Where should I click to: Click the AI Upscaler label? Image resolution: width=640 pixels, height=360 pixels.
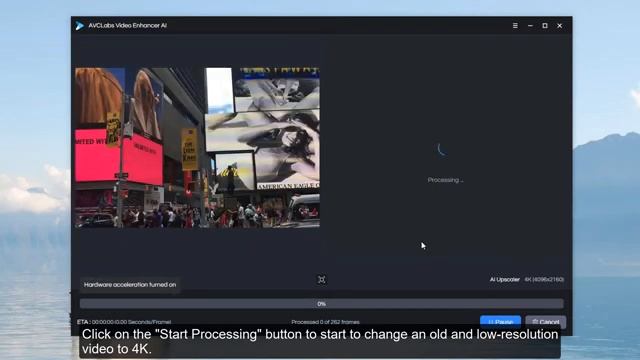click(x=504, y=280)
